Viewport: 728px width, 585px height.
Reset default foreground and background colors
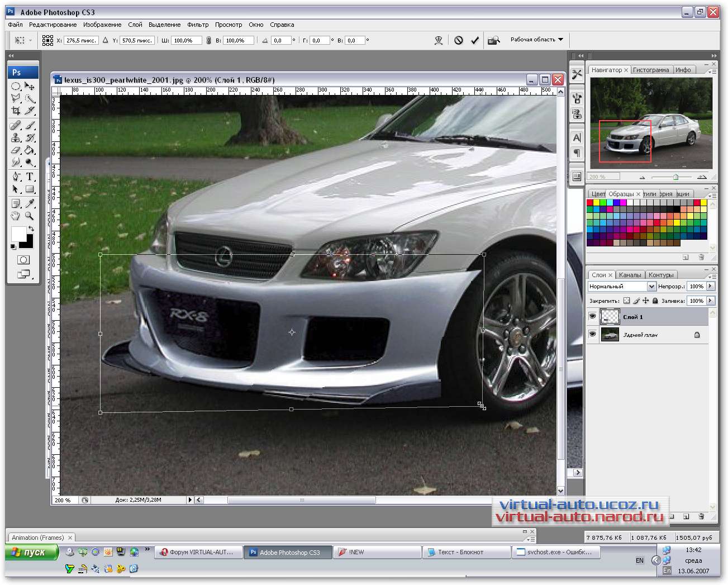(13, 246)
